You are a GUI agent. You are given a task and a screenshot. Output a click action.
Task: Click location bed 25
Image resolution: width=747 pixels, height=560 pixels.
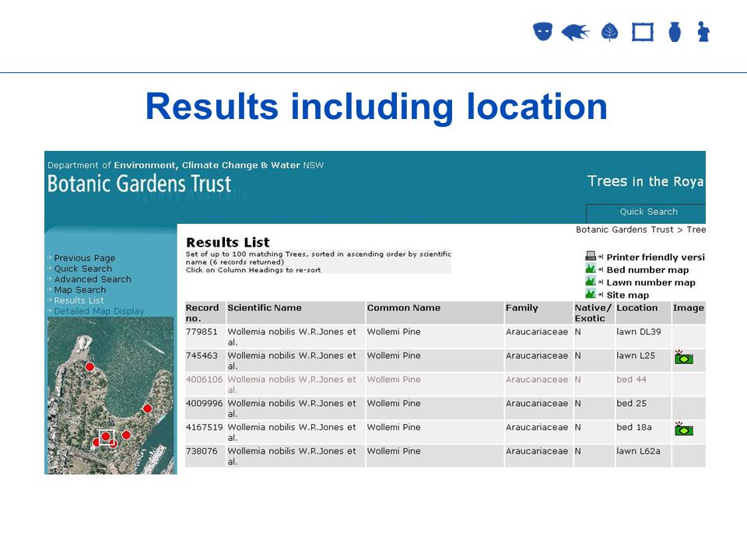(632, 403)
